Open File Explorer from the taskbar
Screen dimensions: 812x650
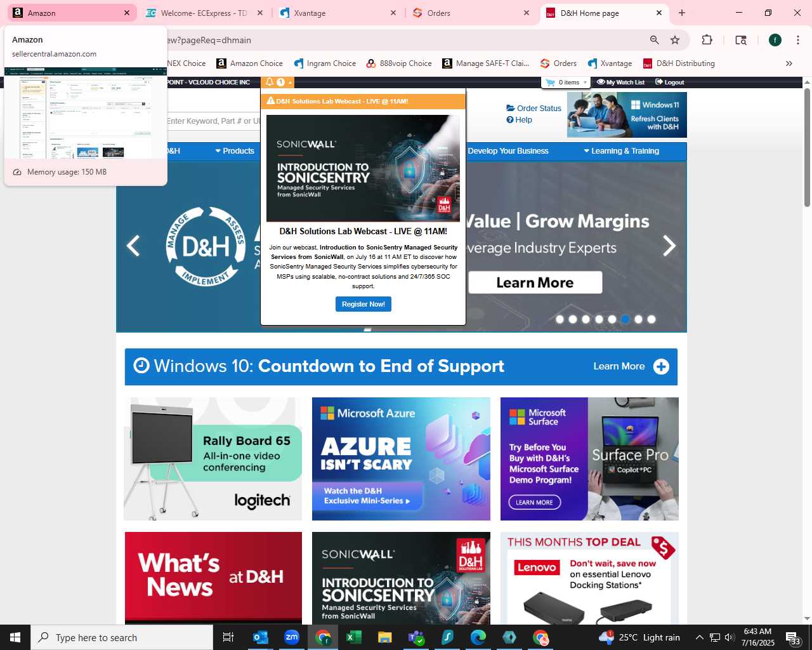(385, 637)
